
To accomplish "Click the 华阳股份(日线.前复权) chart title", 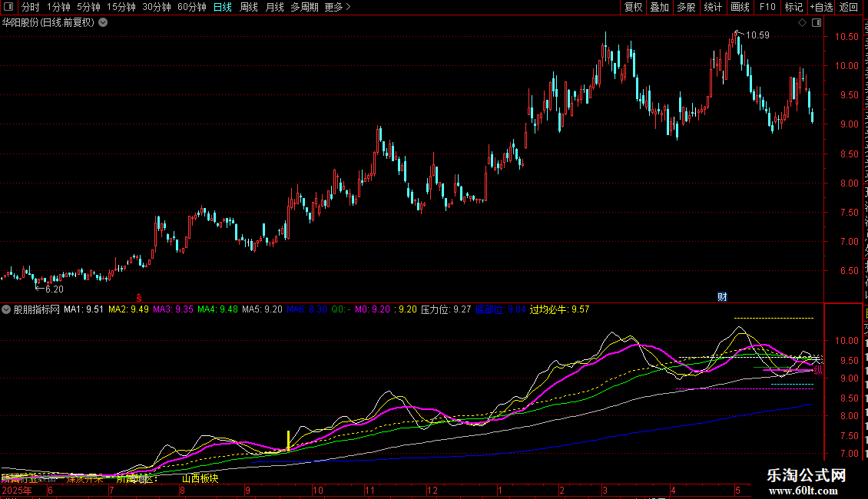I will [48, 23].
